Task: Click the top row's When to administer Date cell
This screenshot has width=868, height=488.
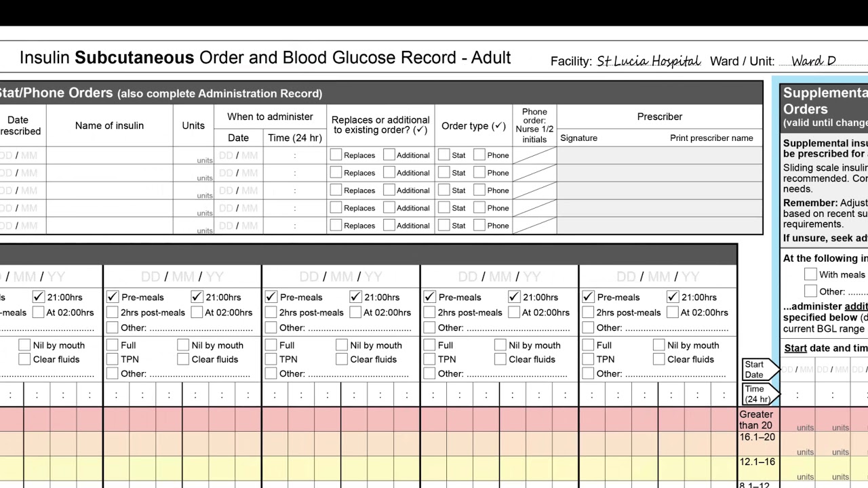Action: coord(238,155)
